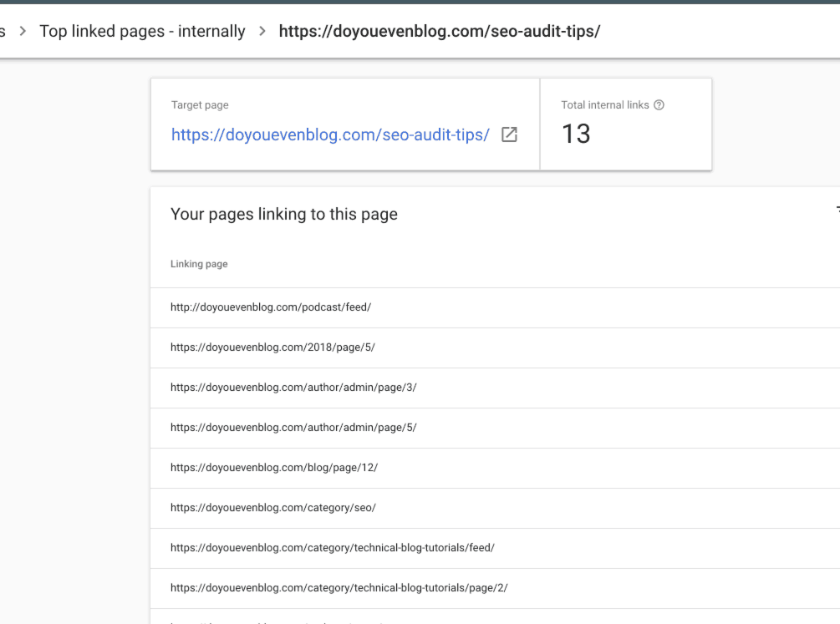
Task: Select the seo-audit-tips URL breadcrumb
Action: (440, 31)
